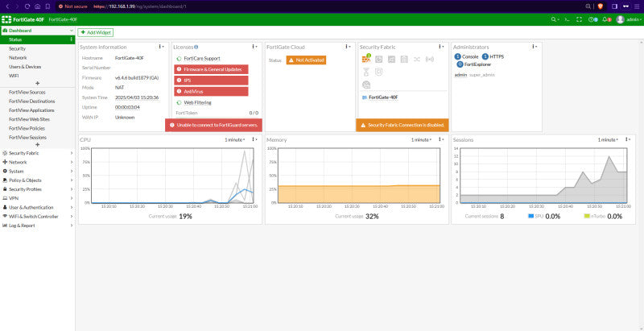
Task: Select the Users & Devices dashboard
Action: pyautogui.click(x=25, y=67)
